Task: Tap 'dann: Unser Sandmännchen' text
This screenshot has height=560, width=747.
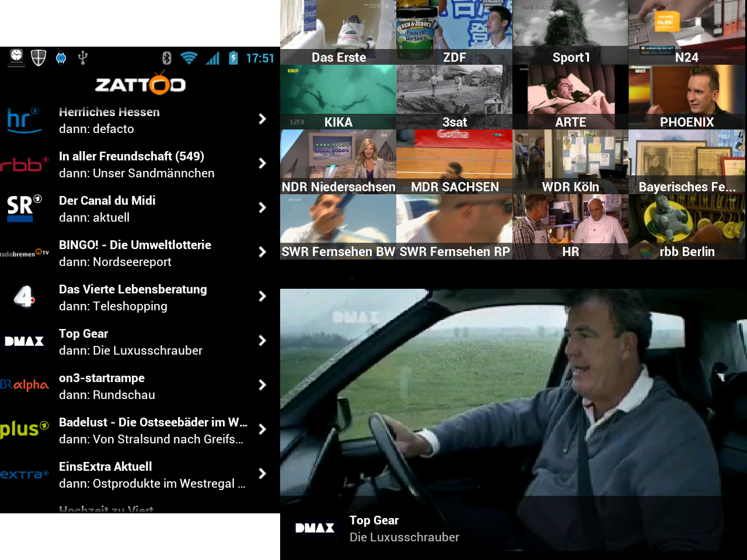Action: coord(137,173)
